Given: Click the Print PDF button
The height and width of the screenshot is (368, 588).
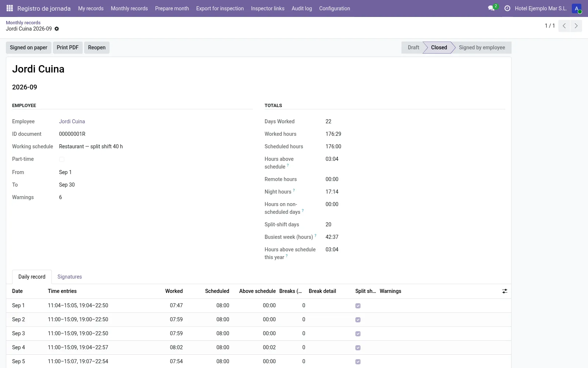Looking at the screenshot, I should point(68,47).
